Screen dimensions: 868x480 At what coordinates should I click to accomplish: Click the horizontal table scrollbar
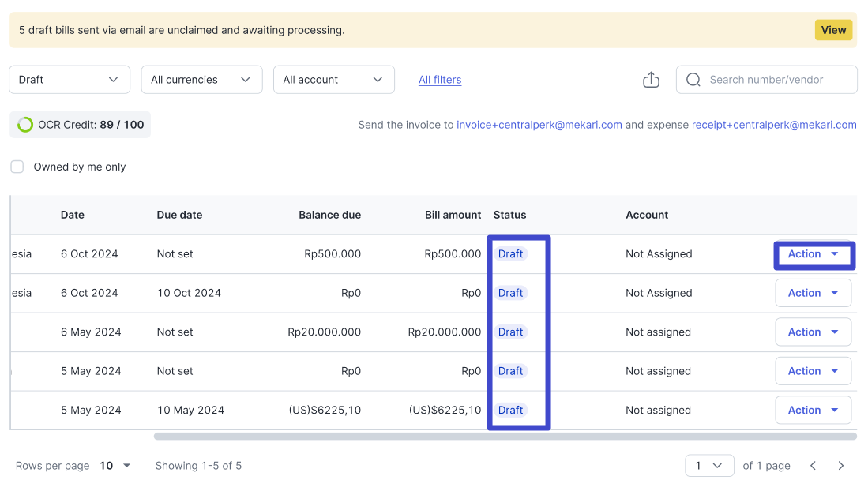pos(505,436)
